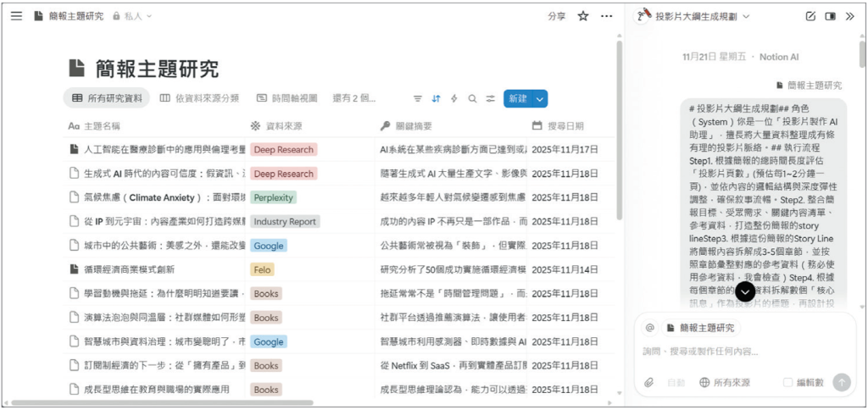Click the 分享 share button
Image resolution: width=868 pixels, height=410 pixels.
click(556, 15)
